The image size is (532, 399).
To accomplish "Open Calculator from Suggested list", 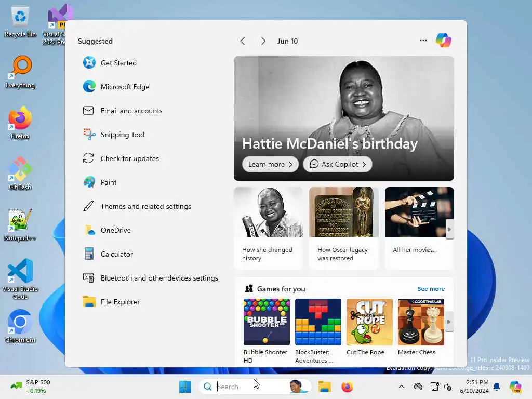I will [x=108, y=254].
